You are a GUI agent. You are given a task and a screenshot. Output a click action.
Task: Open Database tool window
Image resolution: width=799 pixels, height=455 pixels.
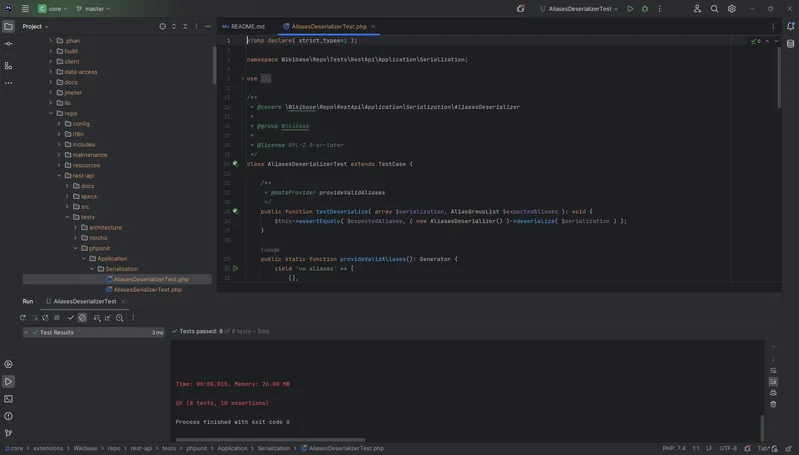point(790,44)
